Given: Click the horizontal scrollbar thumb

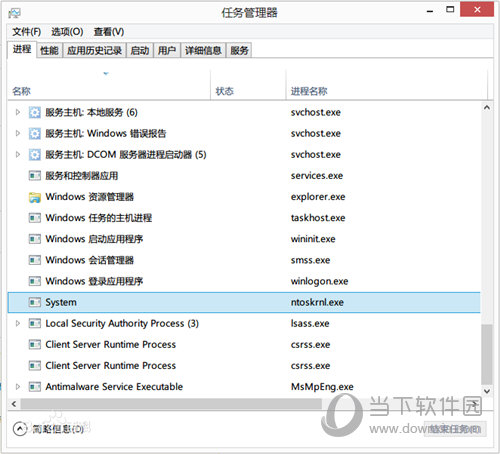Looking at the screenshot, I should 171,404.
